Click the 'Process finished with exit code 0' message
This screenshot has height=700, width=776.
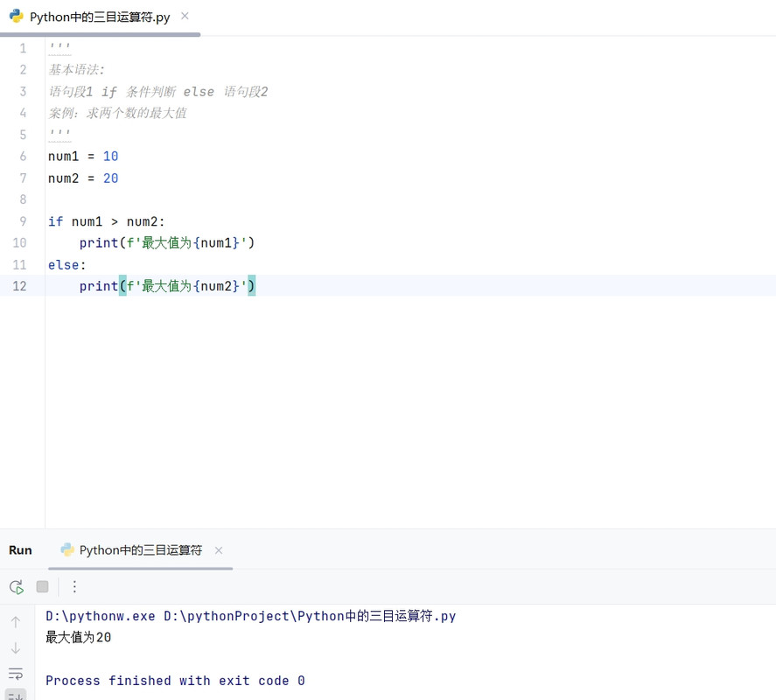point(175,681)
